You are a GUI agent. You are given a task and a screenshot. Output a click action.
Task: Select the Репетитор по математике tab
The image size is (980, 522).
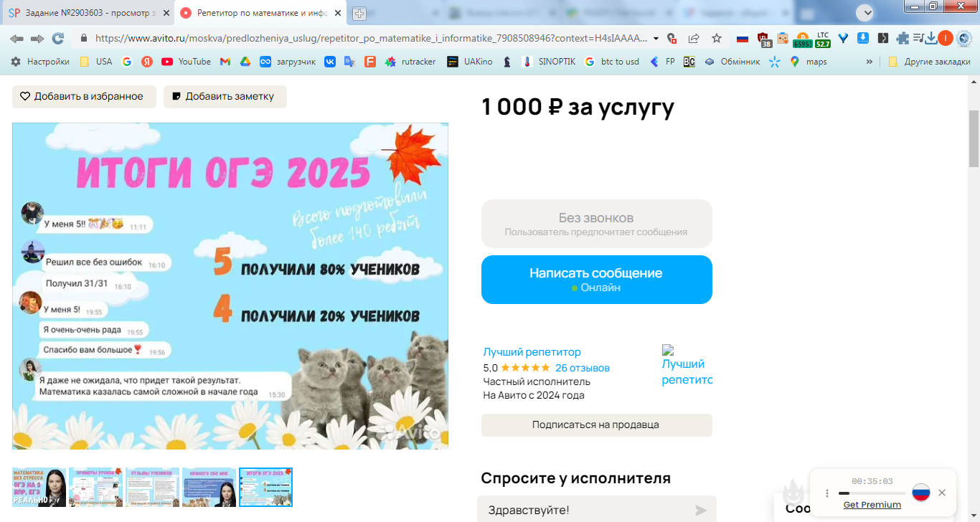pyautogui.click(x=261, y=13)
